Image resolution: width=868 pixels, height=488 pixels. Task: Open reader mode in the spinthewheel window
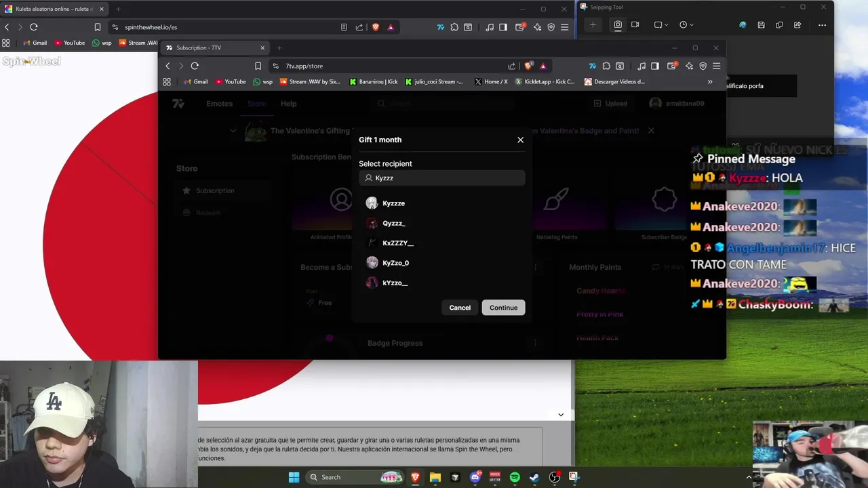pyautogui.click(x=344, y=27)
